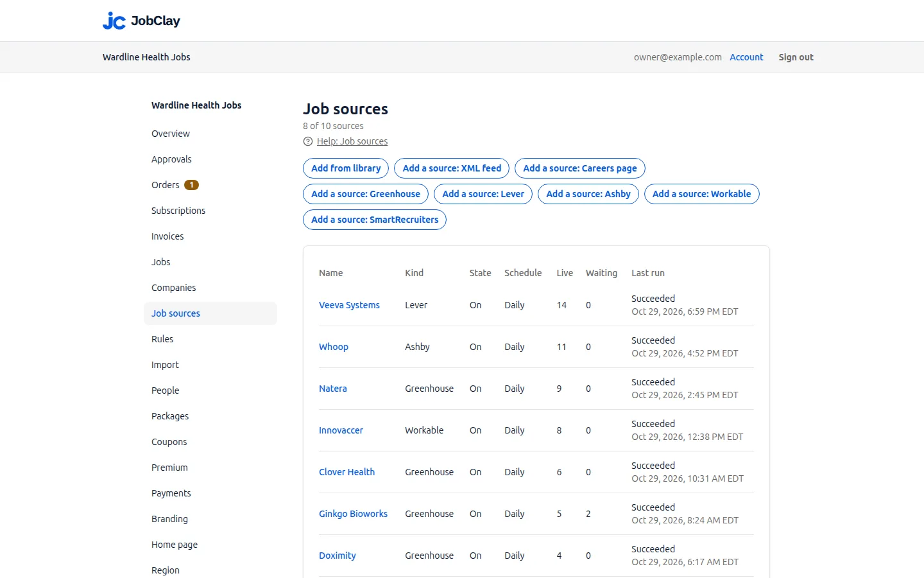The height and width of the screenshot is (578, 924).
Task: Open the Natera source
Action: (333, 389)
